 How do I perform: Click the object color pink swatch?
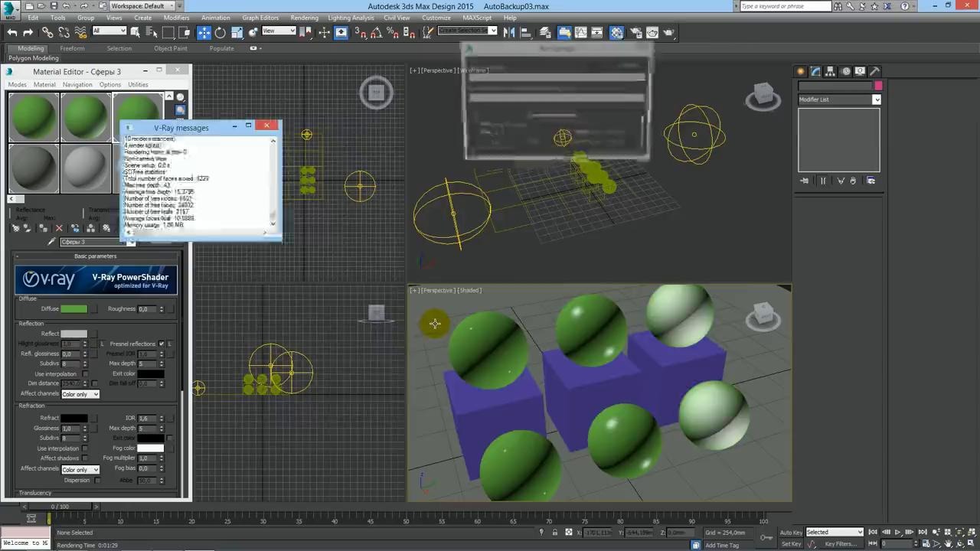click(878, 86)
